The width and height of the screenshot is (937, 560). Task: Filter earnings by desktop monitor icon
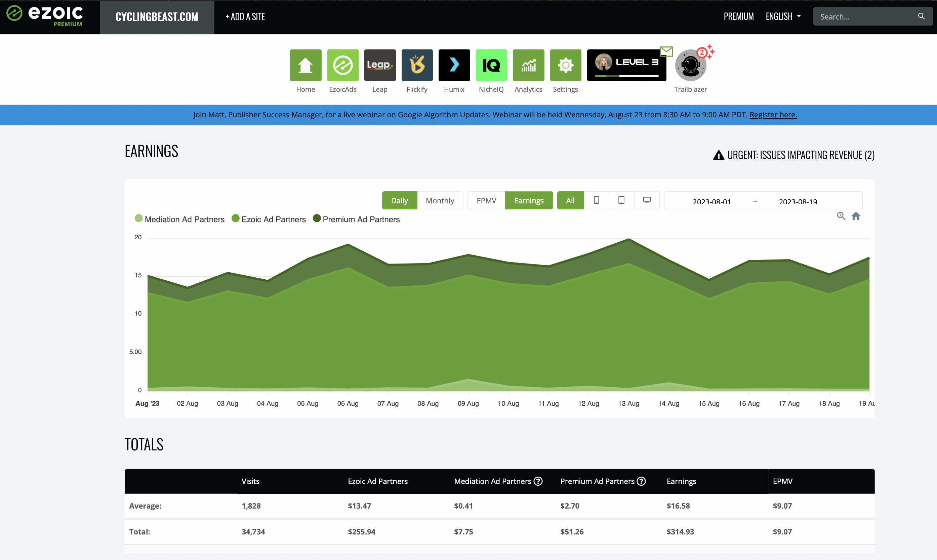[647, 200]
